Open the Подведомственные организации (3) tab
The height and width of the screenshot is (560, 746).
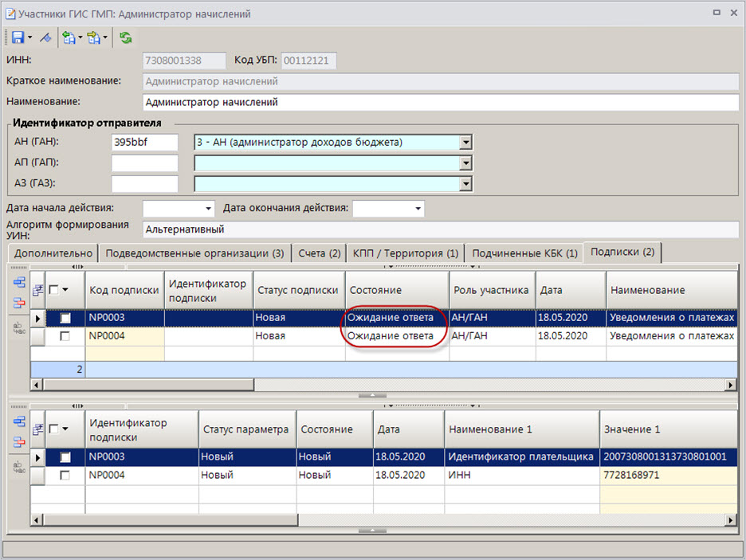[x=194, y=253]
